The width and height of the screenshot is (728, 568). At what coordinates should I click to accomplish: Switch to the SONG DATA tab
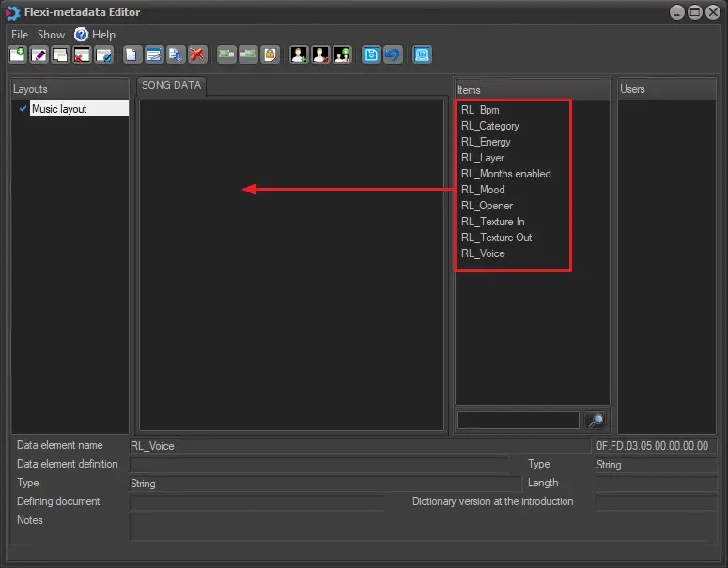[171, 85]
